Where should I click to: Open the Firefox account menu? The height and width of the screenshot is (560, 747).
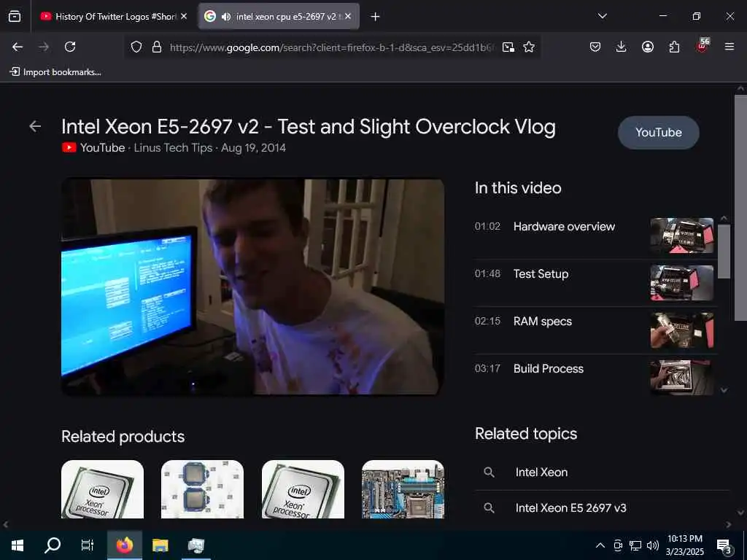point(648,47)
